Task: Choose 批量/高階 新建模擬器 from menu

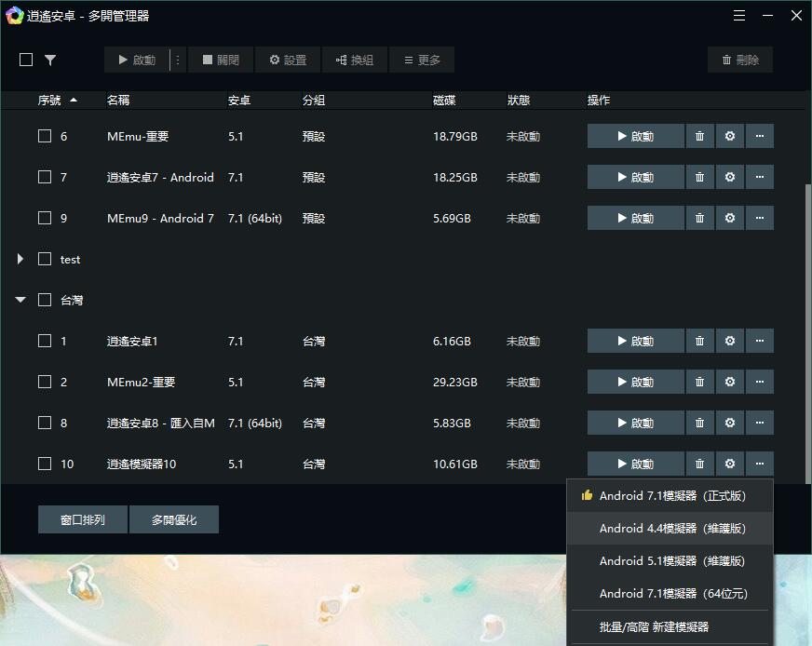Action: point(670,627)
